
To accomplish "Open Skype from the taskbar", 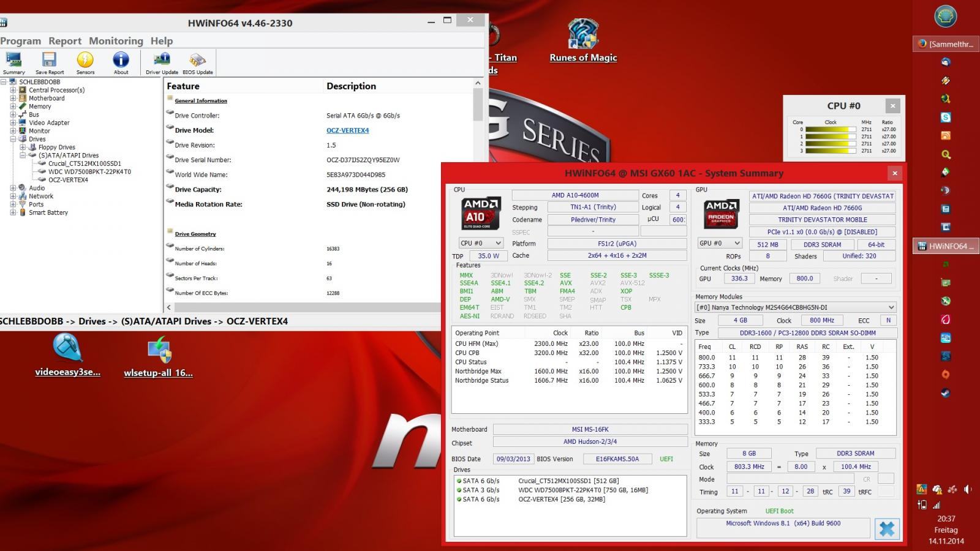I will pos(946,117).
